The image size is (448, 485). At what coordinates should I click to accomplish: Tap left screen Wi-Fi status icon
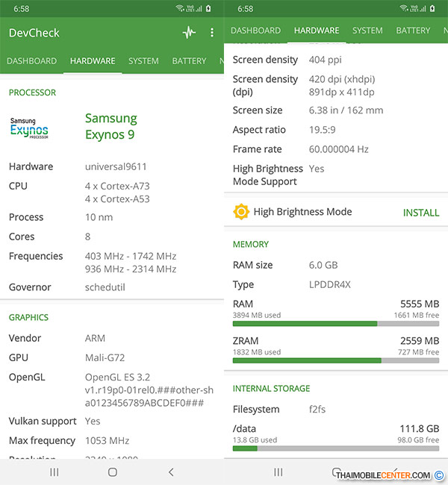point(180,8)
